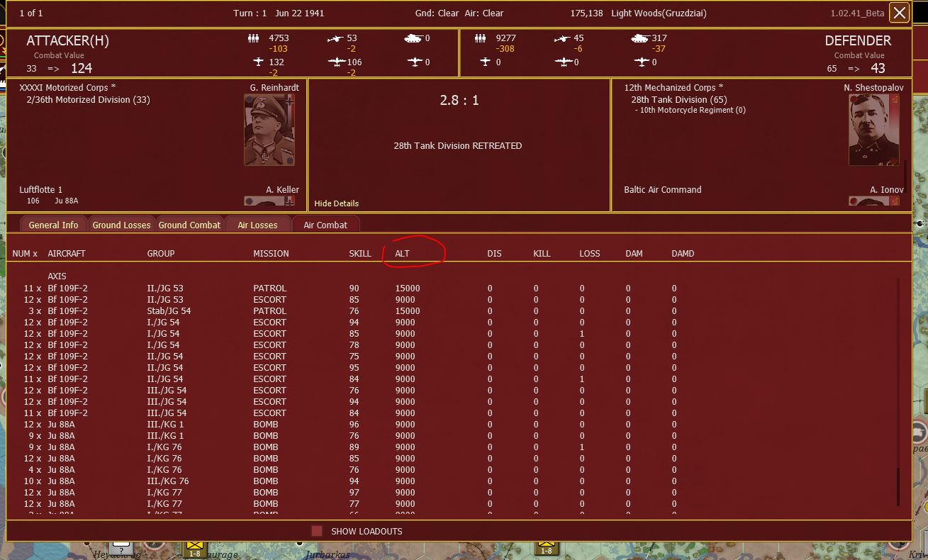Click N. Shestopalov leader name
928x560 pixels.
coord(874,87)
